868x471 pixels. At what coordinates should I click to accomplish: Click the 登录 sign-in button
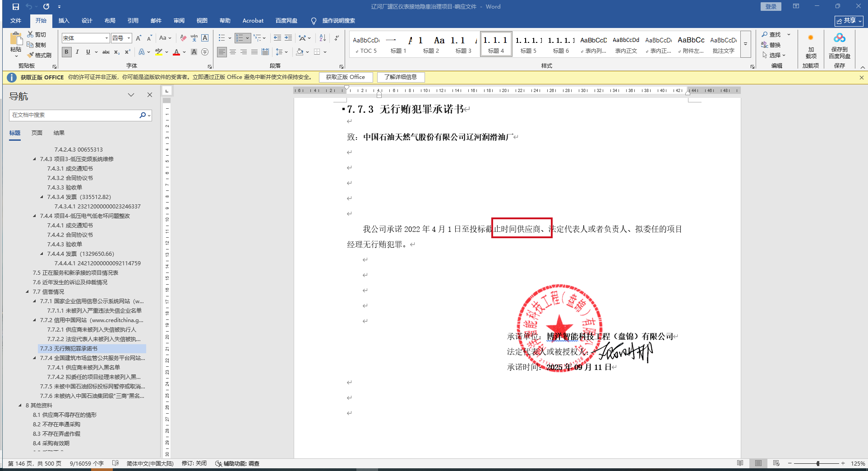[x=771, y=7]
